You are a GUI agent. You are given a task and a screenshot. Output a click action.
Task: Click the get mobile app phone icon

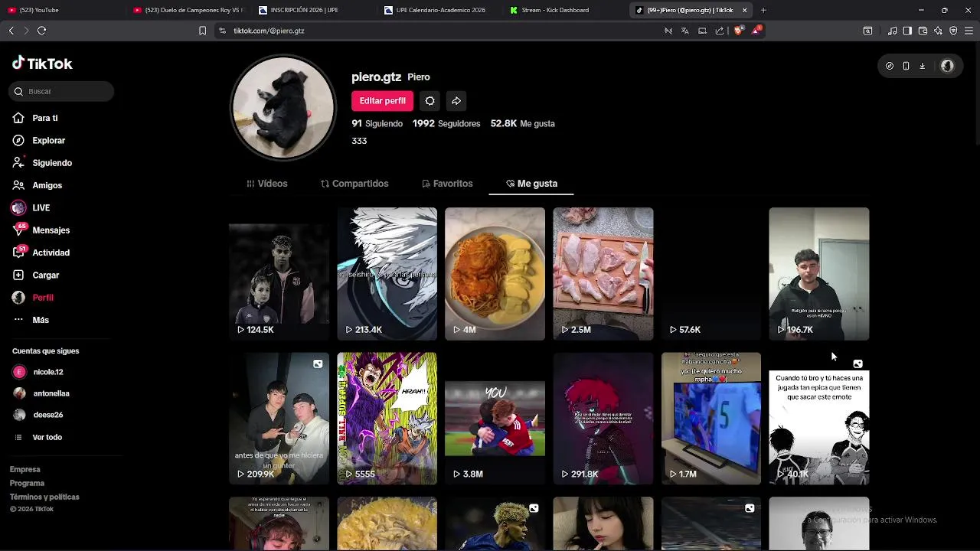tap(906, 66)
